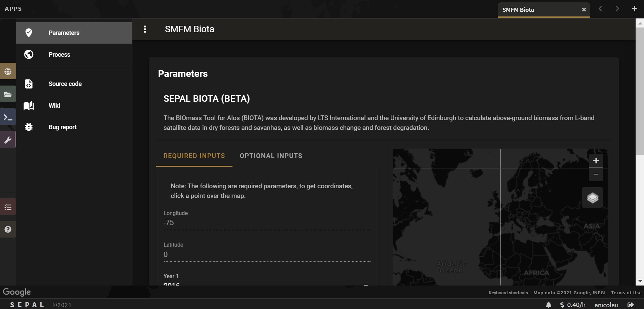The width and height of the screenshot is (644, 309).
Task: Click the page scrollbar down arrow
Action: (640, 281)
